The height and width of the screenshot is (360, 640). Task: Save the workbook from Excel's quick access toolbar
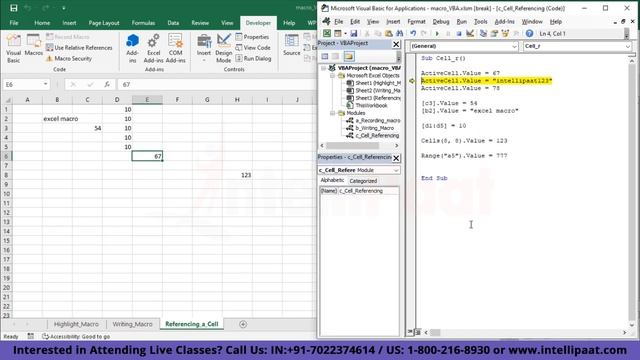[x=13, y=8]
